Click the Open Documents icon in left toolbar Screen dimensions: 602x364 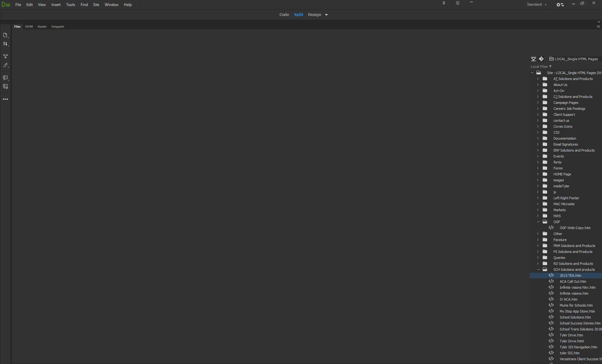click(x=5, y=35)
